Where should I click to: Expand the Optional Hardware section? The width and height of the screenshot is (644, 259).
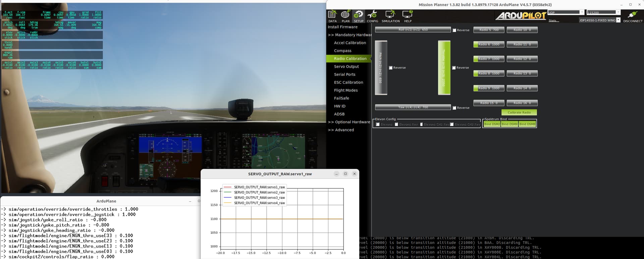(x=349, y=122)
